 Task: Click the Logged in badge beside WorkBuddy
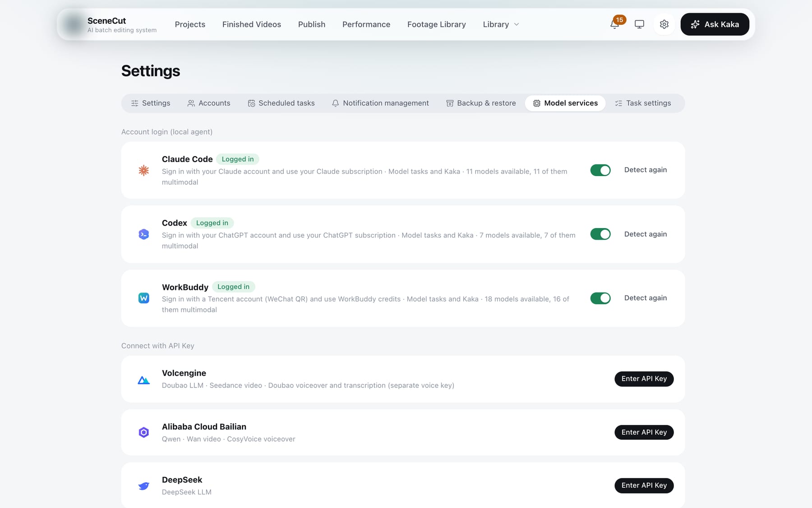233,287
